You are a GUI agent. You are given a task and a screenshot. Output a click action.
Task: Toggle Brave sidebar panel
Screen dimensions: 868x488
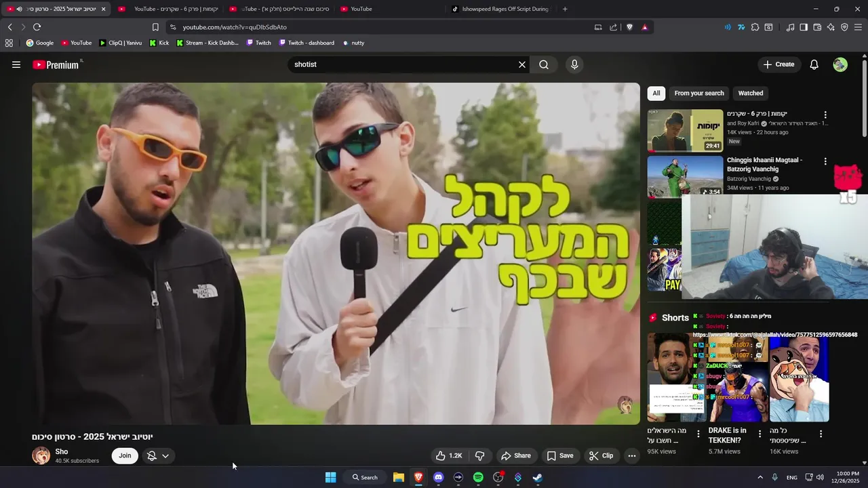[804, 27]
